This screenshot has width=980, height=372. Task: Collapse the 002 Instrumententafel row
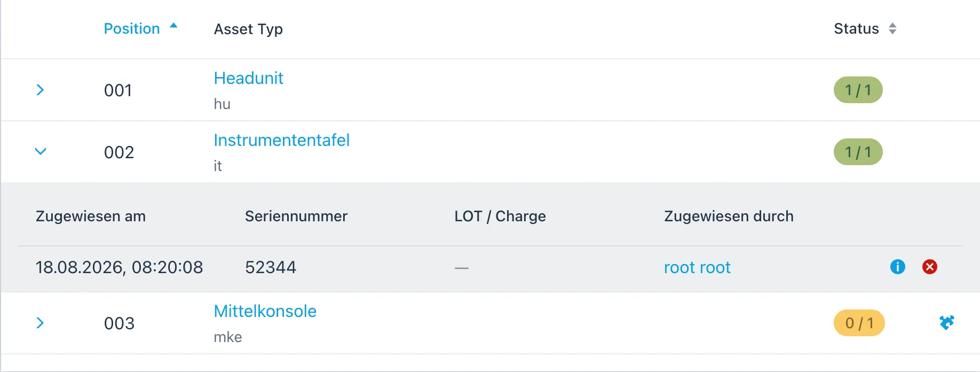pos(41,151)
